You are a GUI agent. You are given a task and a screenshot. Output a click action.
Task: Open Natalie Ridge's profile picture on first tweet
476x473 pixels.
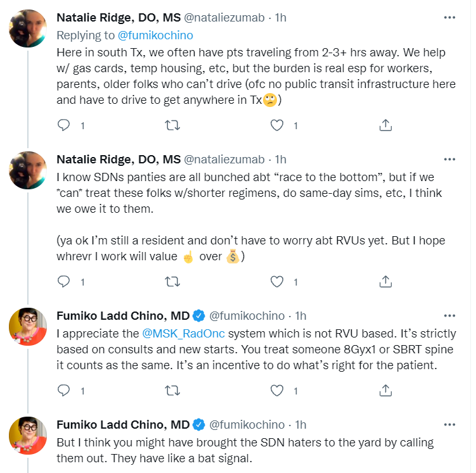click(x=27, y=29)
